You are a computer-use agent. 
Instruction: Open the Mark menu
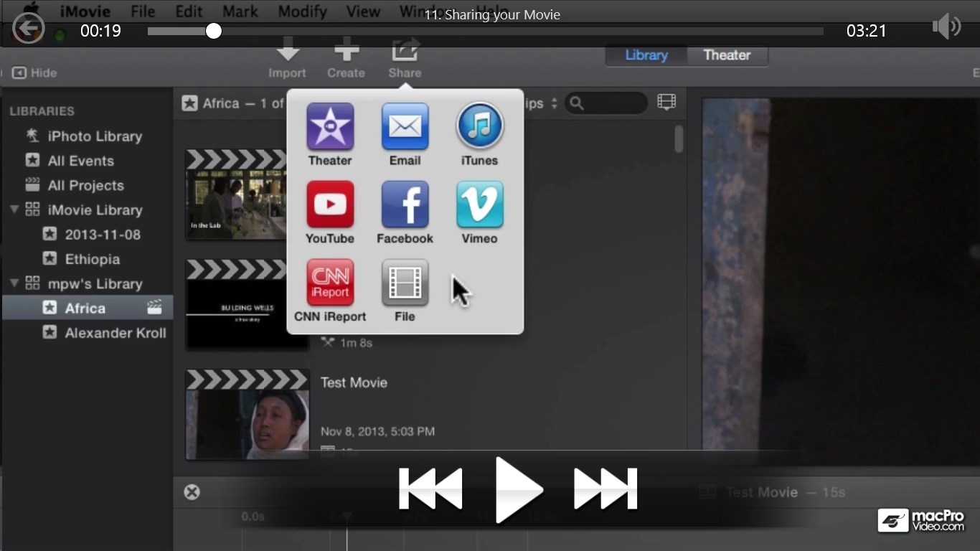pos(240,11)
